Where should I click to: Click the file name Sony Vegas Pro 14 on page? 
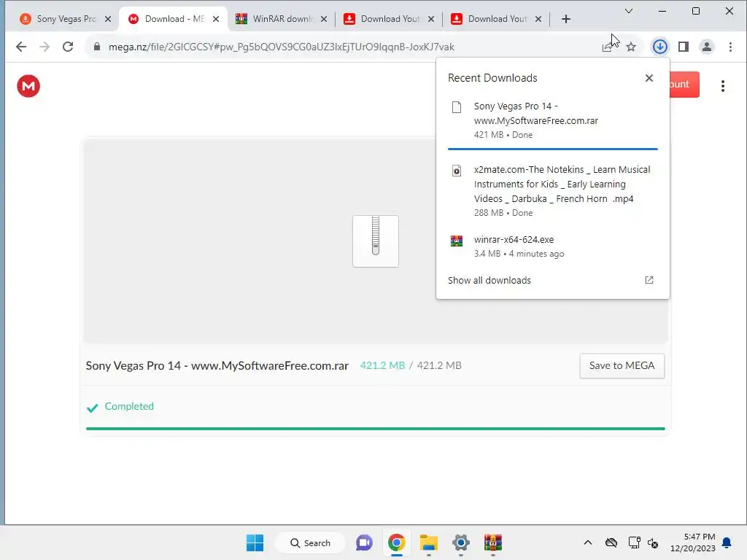pos(217,366)
